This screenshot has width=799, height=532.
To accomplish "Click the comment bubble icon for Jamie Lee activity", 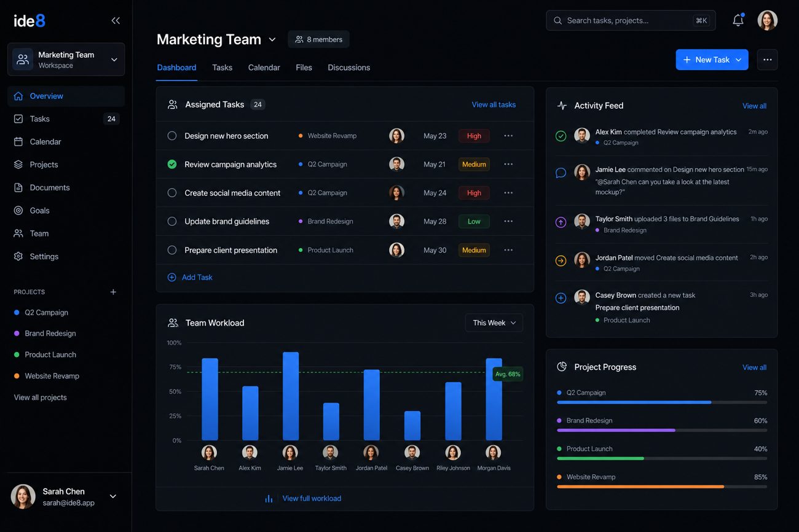I will (561, 173).
